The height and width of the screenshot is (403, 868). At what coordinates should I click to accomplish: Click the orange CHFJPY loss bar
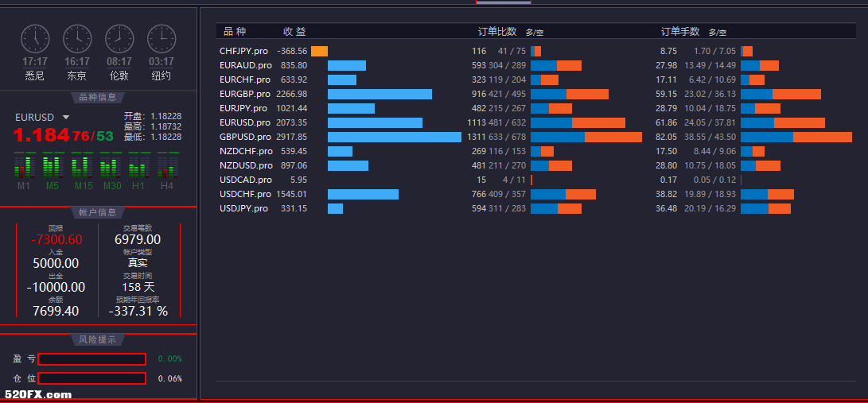[x=319, y=52]
